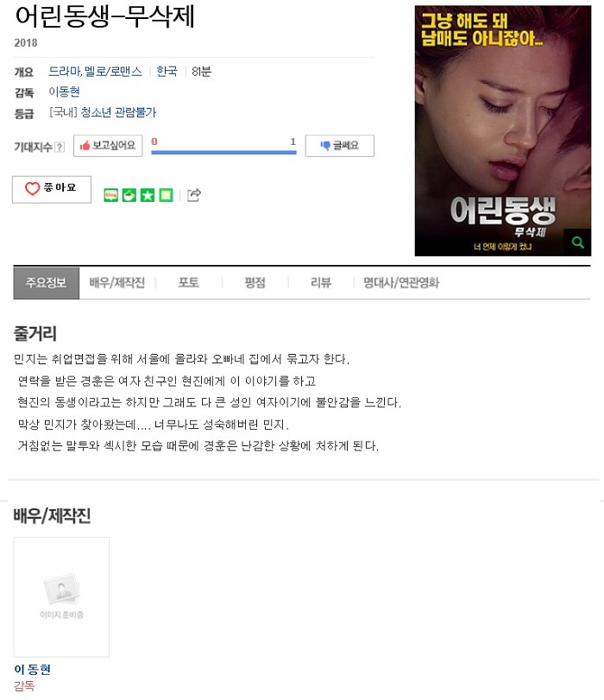Screen dimensions: 604x700
Task: Click the green star bookmark icon
Action: (148, 195)
